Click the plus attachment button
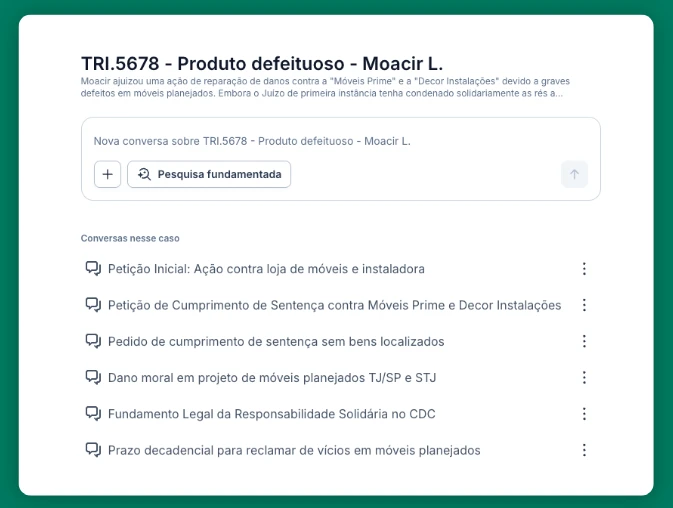Screen dimensions: 673x508 pos(107,174)
